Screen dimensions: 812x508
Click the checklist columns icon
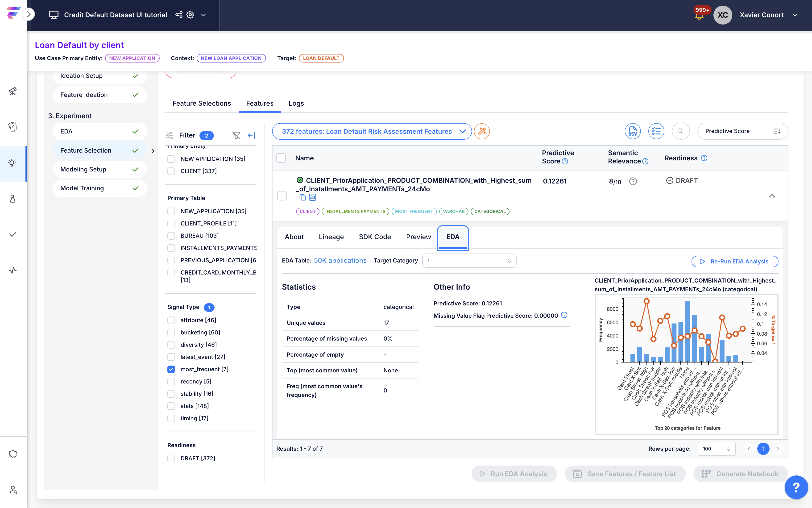pyautogui.click(x=656, y=131)
